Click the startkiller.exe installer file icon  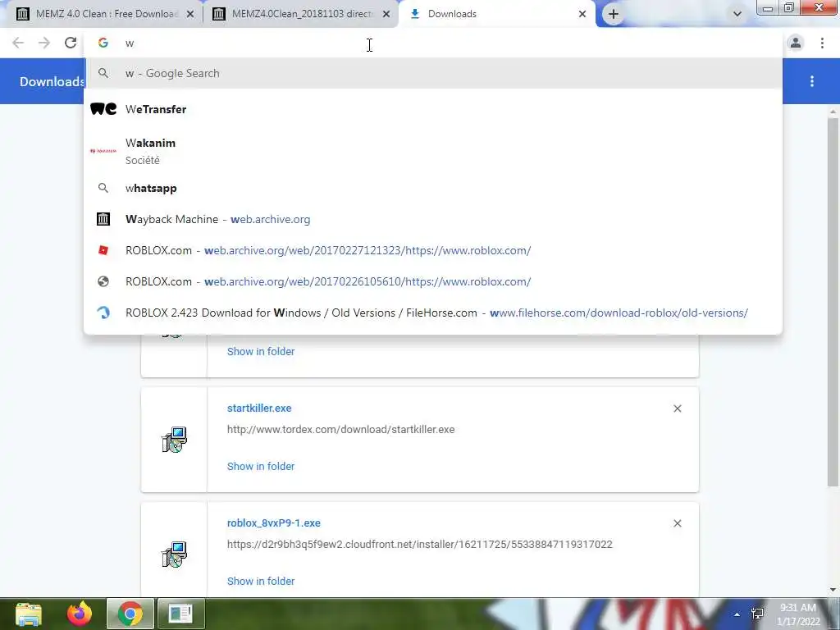(174, 440)
